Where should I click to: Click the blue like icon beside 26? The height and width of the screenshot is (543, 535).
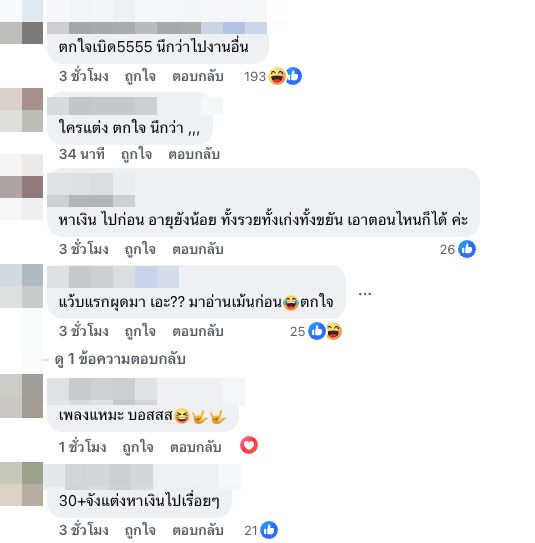(x=467, y=249)
